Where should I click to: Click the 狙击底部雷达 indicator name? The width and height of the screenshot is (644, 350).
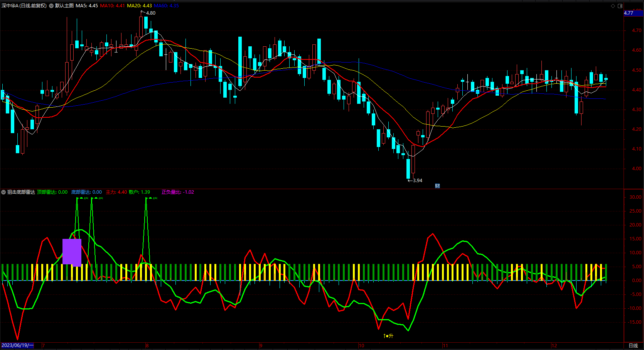click(21, 192)
